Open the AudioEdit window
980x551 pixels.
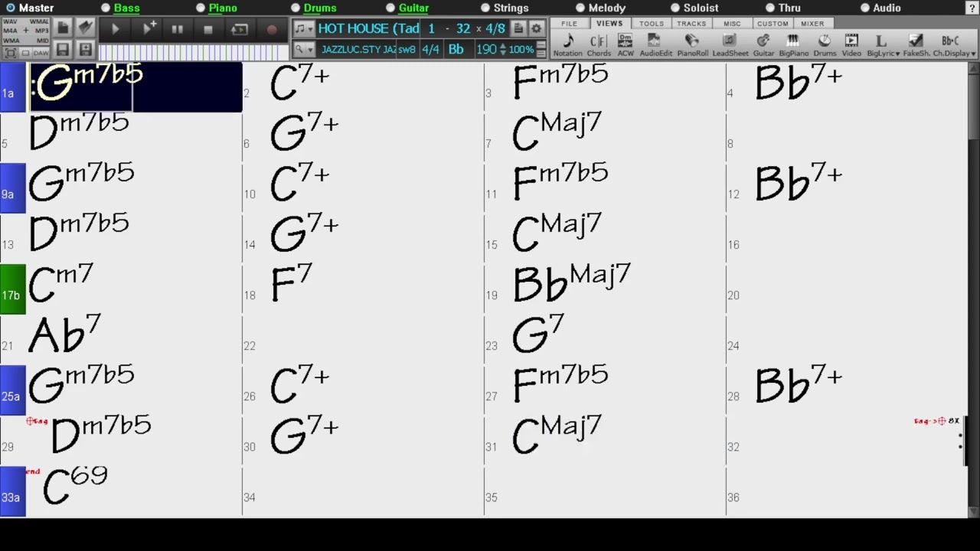(655, 44)
